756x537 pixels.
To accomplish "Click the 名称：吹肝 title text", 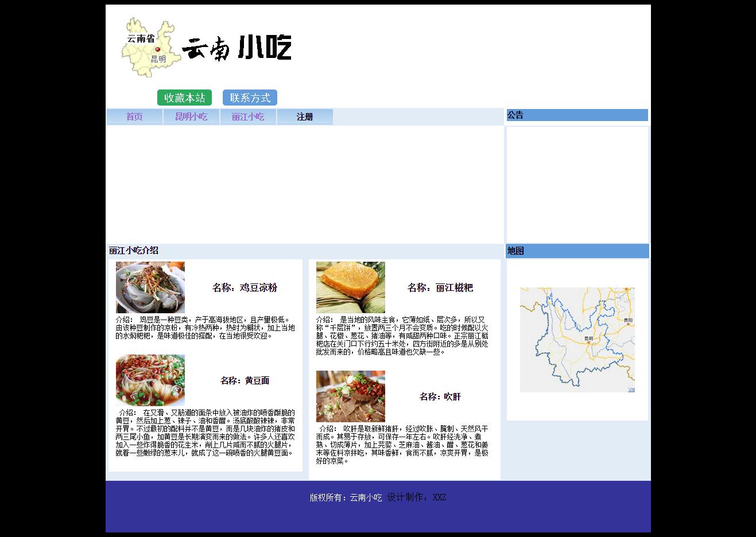I will [440, 397].
